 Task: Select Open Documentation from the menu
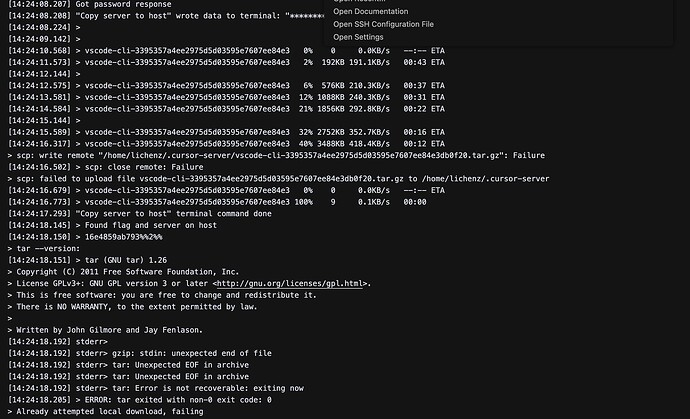click(x=371, y=11)
